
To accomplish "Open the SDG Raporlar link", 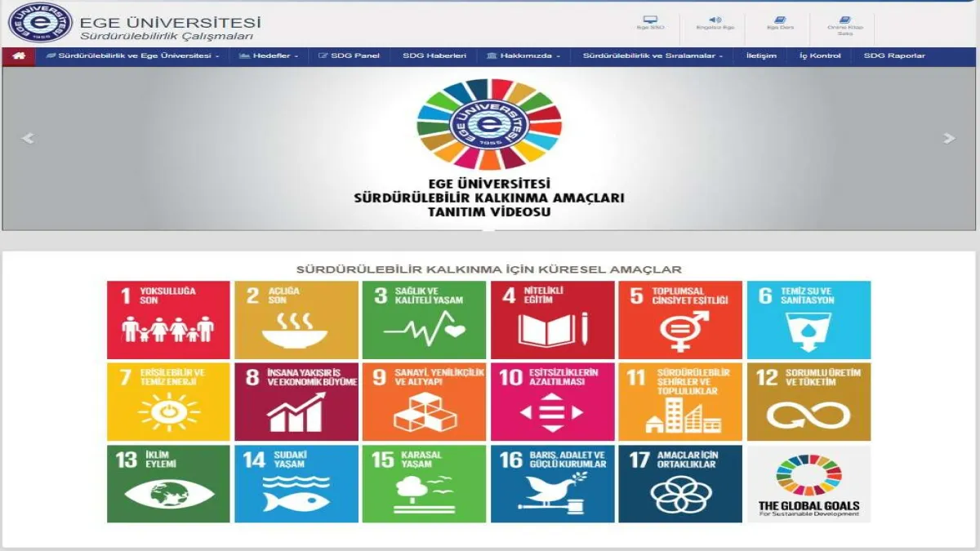I will point(894,56).
